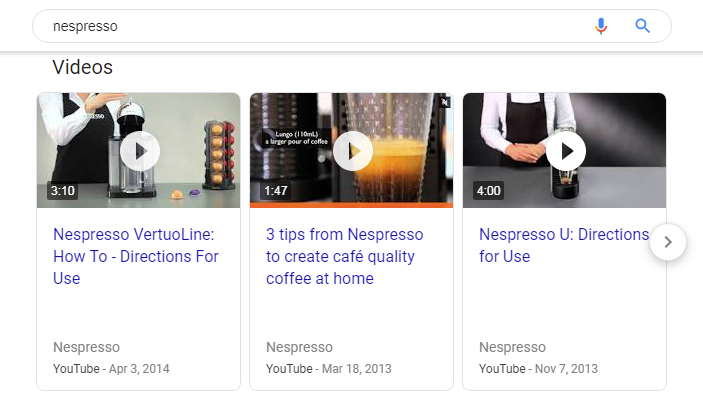
Task: Click into the search box containing 'nespresso'
Action: tap(300, 26)
